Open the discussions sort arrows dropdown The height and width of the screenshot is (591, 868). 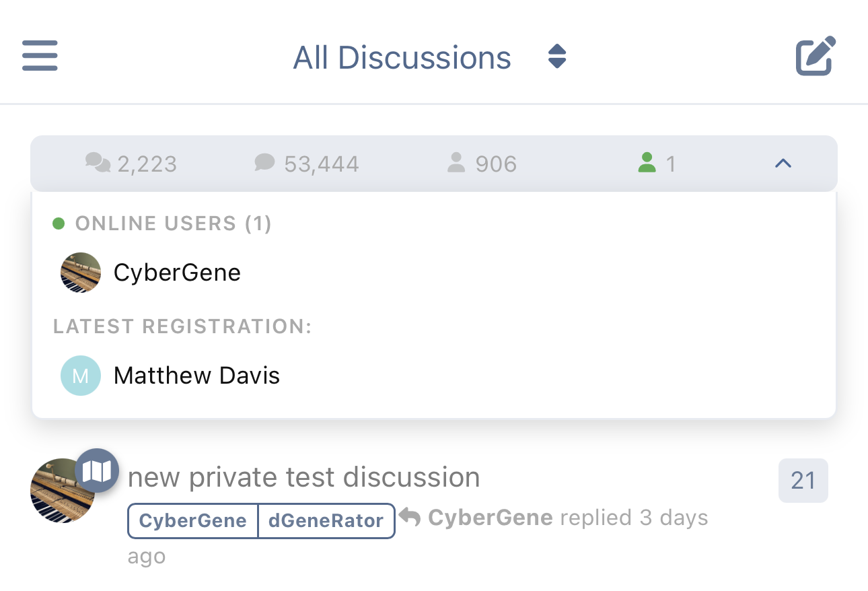coord(557,57)
